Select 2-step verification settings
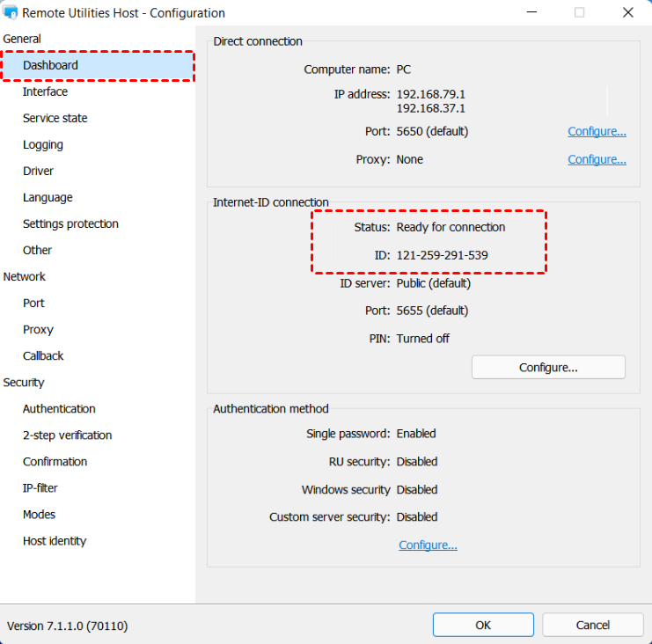 pyautogui.click(x=67, y=435)
